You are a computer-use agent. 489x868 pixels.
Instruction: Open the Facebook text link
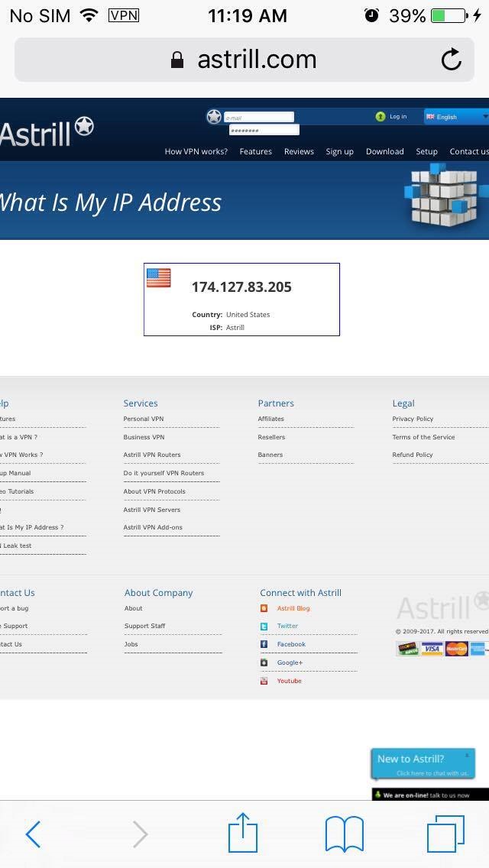(x=291, y=644)
